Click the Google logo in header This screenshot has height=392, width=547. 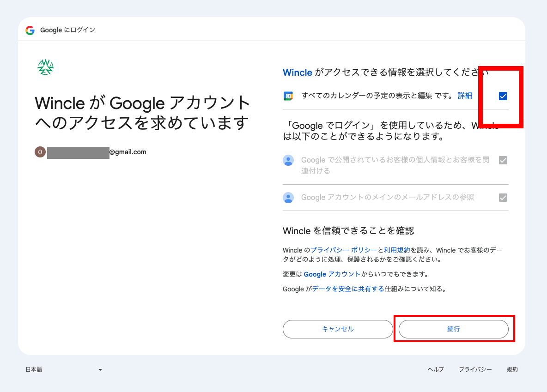click(x=30, y=30)
